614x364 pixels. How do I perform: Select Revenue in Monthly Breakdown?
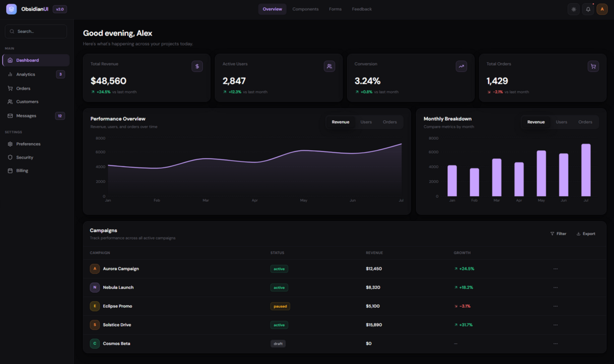point(536,122)
